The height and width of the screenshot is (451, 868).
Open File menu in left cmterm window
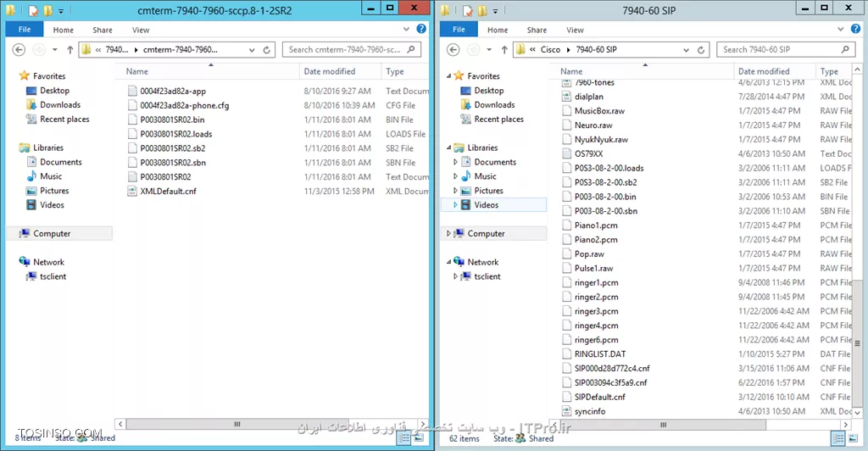pyautogui.click(x=25, y=30)
